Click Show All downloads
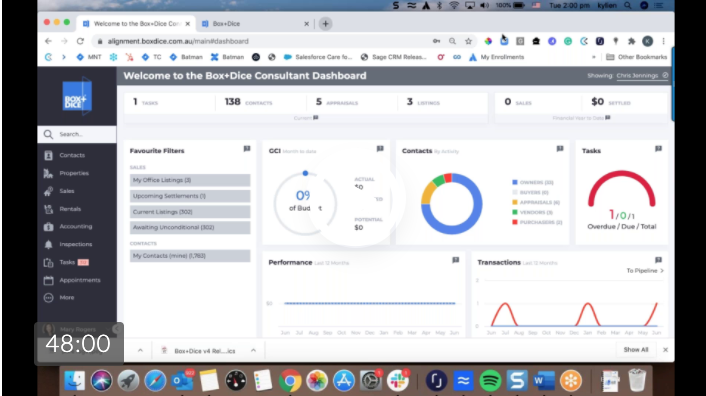 [x=636, y=350]
